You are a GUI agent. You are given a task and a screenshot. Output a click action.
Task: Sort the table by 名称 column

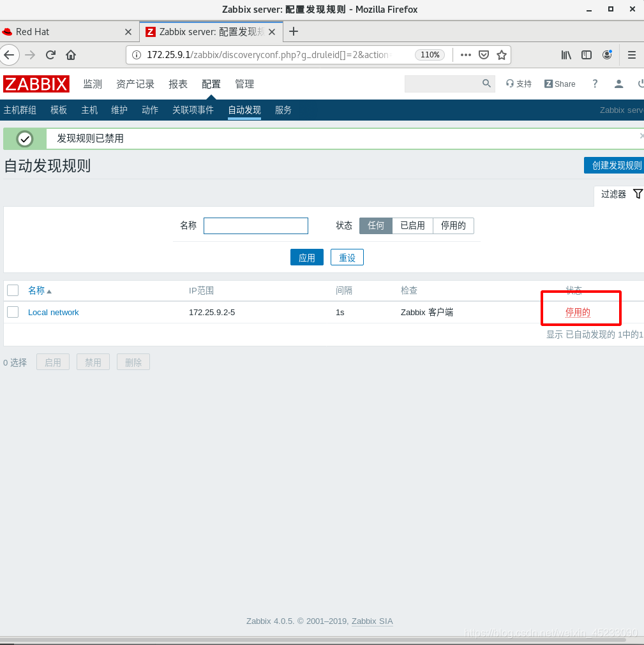[x=40, y=290]
